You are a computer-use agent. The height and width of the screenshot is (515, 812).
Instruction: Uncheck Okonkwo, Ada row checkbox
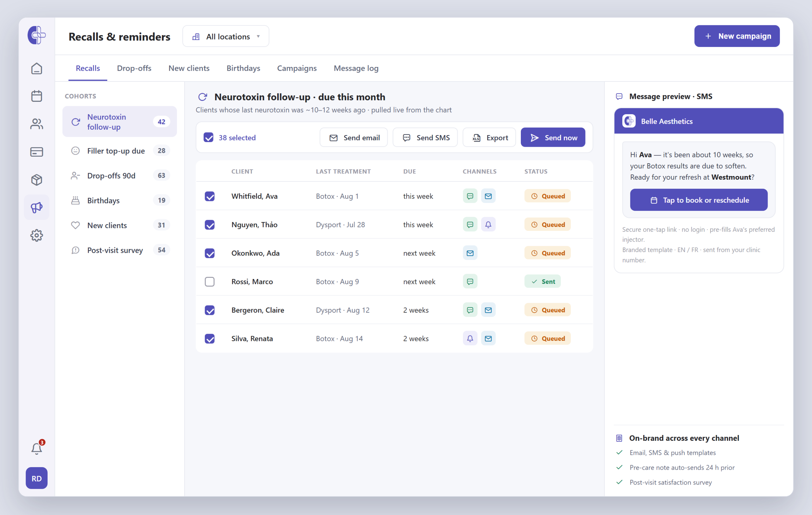pos(209,253)
